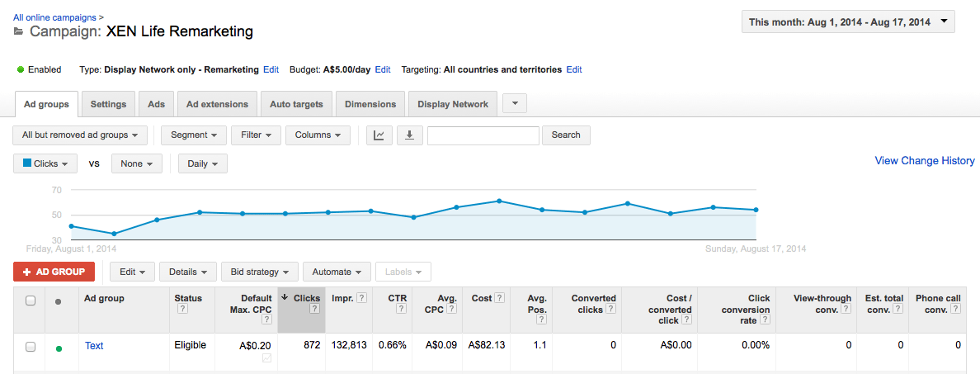Switch to the Dimensions tab

(x=370, y=105)
